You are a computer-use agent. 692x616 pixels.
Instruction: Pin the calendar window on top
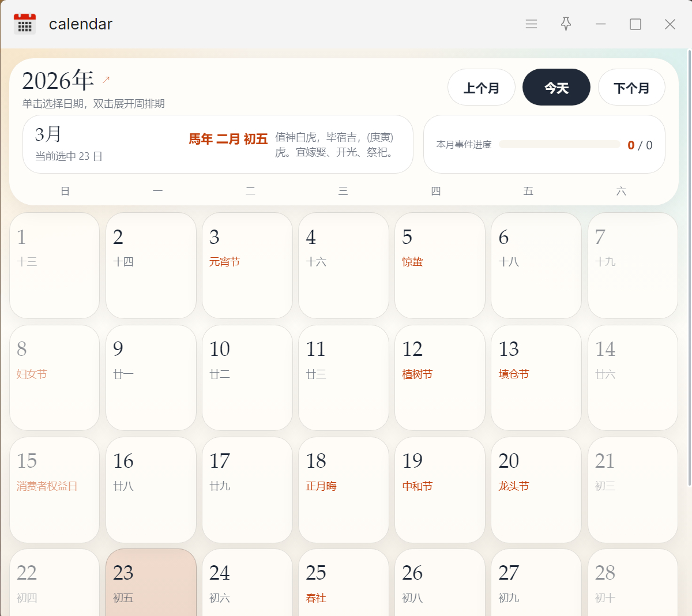566,24
